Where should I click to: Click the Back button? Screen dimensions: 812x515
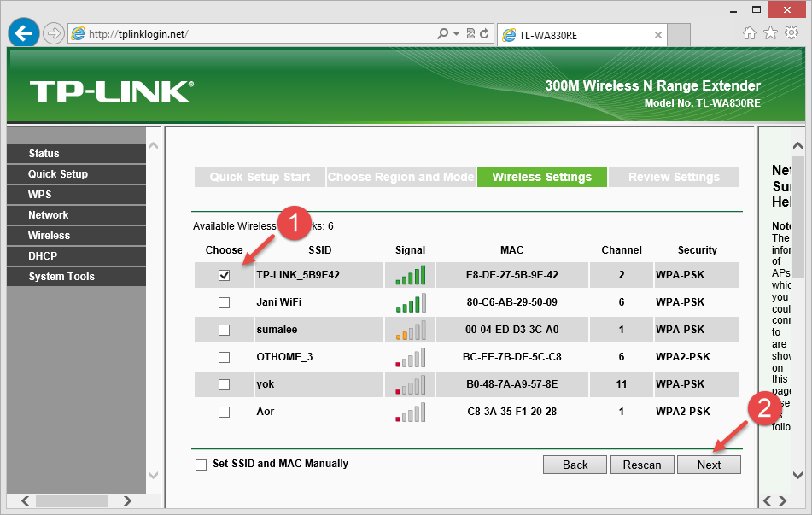click(x=575, y=465)
